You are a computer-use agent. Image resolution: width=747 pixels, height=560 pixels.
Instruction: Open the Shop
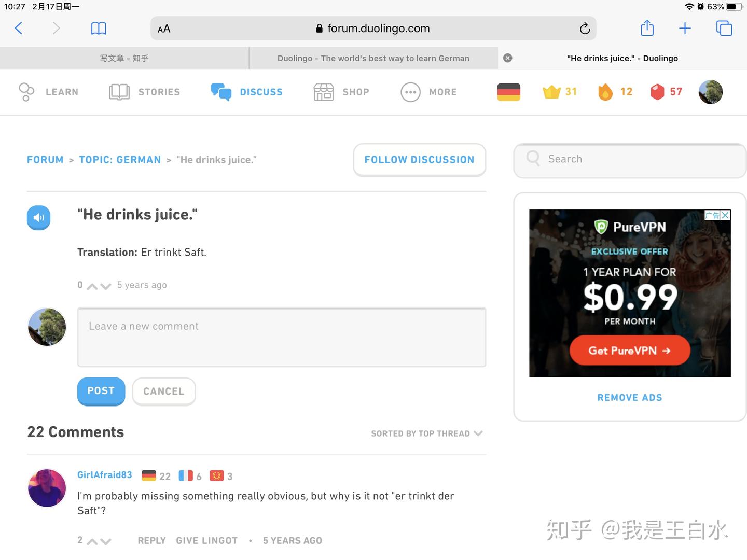point(341,92)
